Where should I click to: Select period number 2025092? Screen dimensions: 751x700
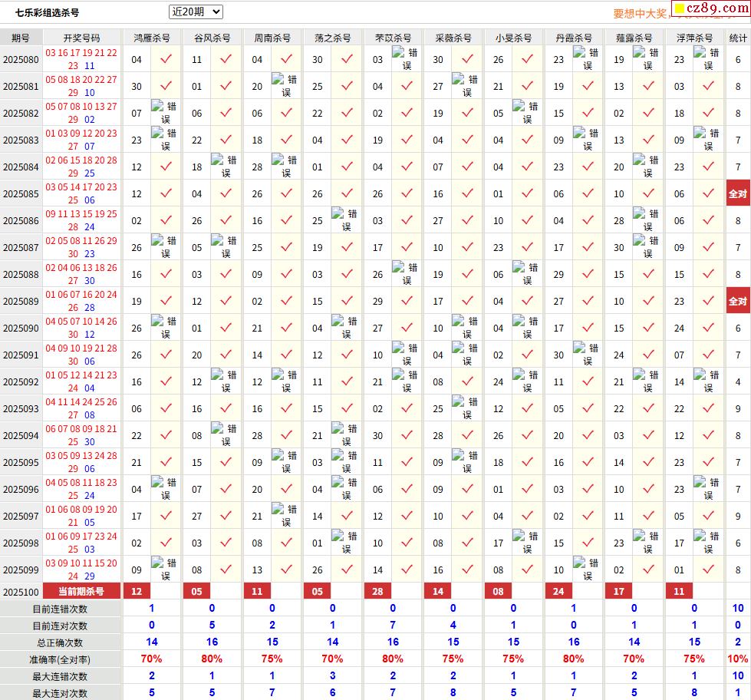(21, 382)
